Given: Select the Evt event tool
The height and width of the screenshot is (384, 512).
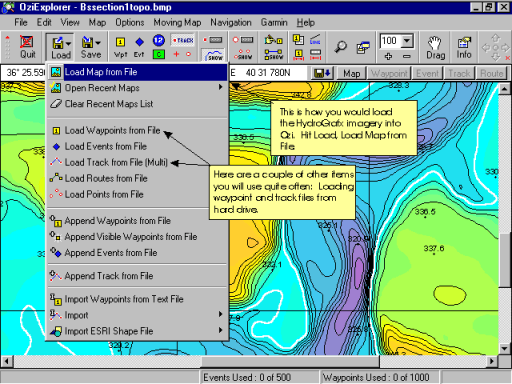Looking at the screenshot, I should coord(139,47).
